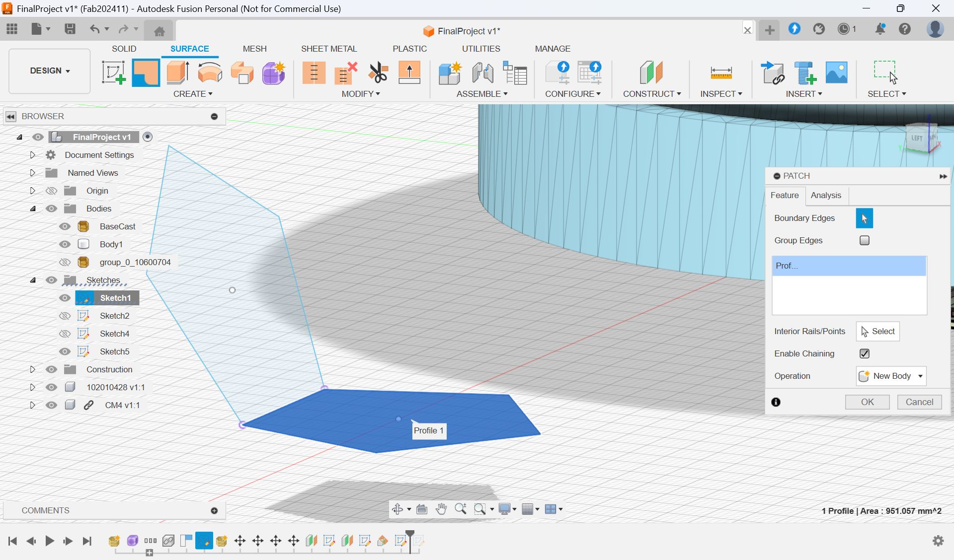Open the Help question mark menu
Screen dimensions: 954x560
tap(905, 29)
